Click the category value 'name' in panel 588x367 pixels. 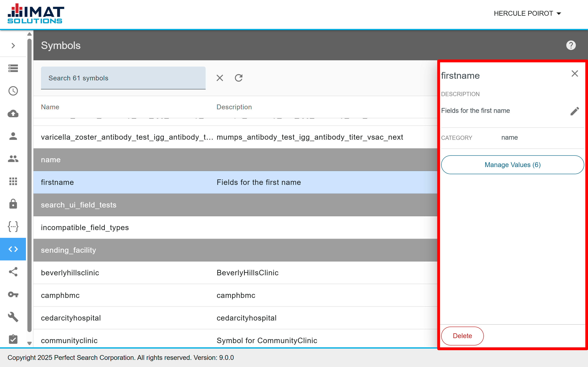pos(509,138)
